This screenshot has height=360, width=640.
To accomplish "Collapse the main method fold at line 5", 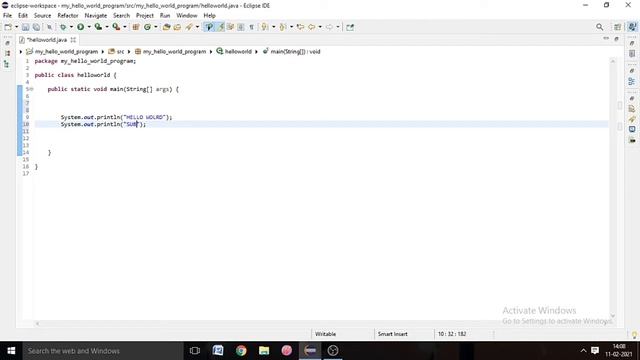I will point(31,89).
